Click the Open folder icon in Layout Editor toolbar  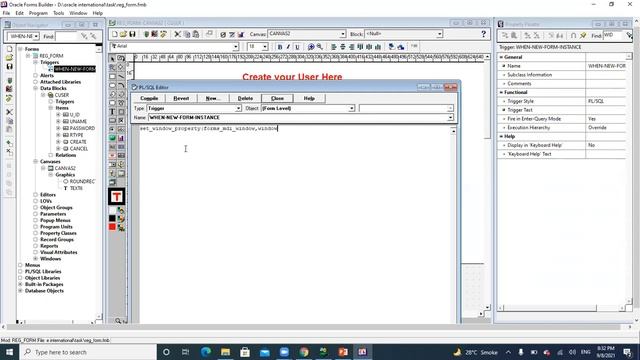pos(123,34)
